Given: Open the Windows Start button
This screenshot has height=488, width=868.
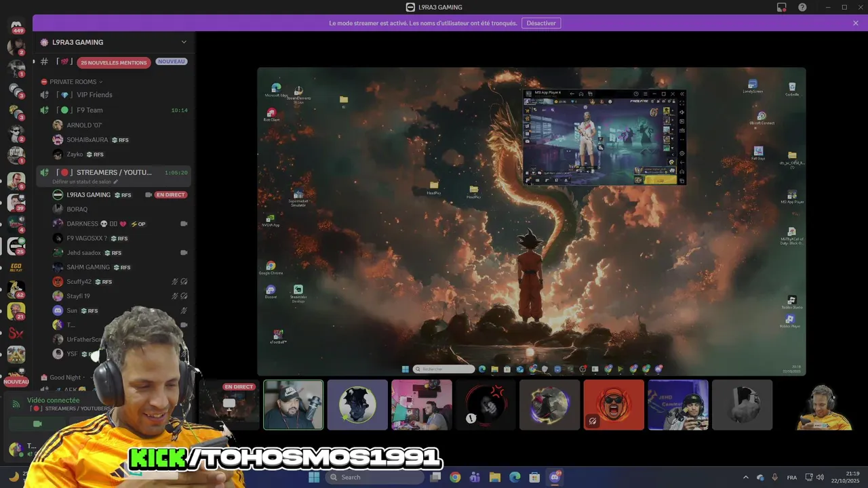Looking at the screenshot, I should [x=314, y=477].
